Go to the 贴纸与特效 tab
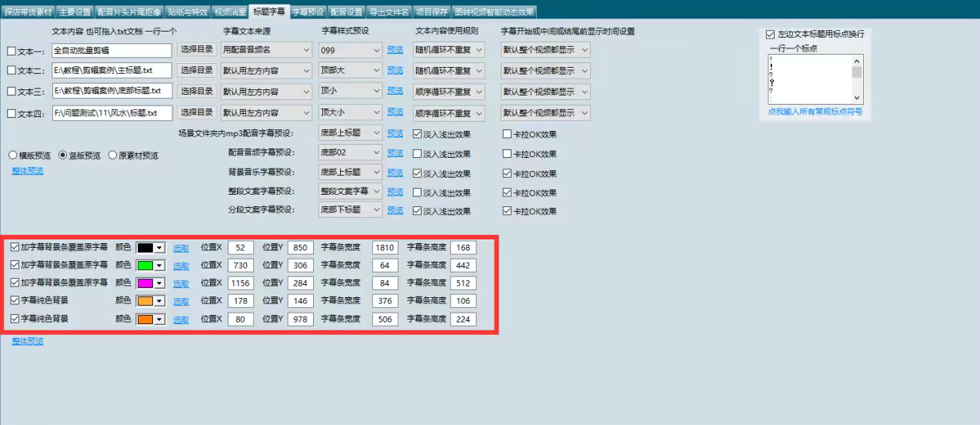980x425 pixels. click(x=188, y=12)
